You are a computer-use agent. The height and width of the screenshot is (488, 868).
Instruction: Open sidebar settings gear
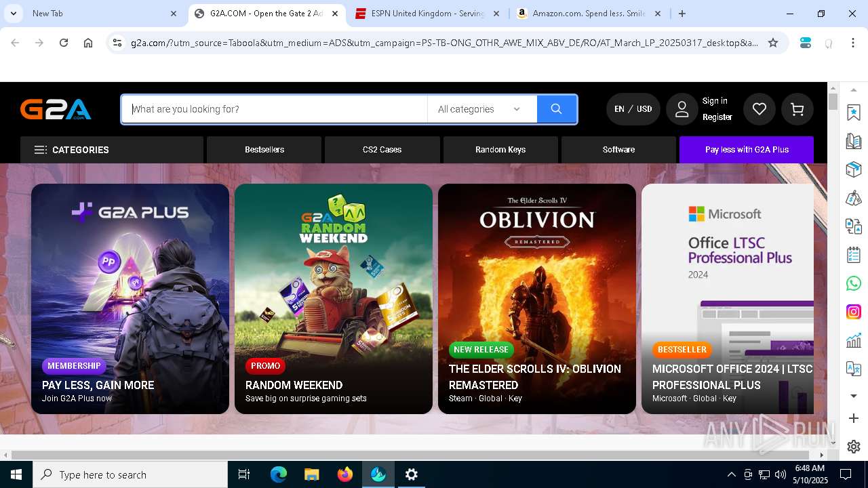[854, 447]
